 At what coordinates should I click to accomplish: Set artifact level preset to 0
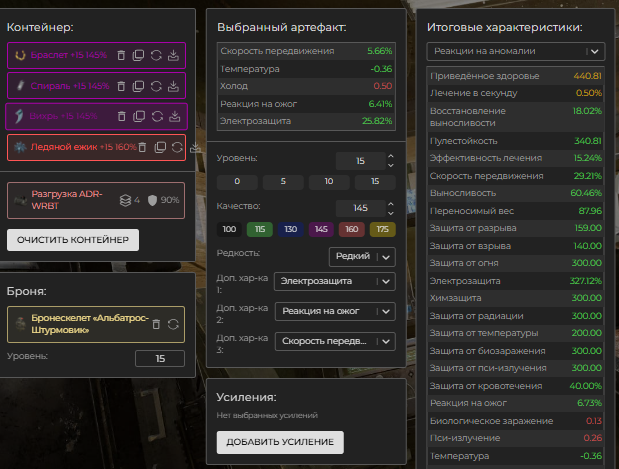point(236,183)
